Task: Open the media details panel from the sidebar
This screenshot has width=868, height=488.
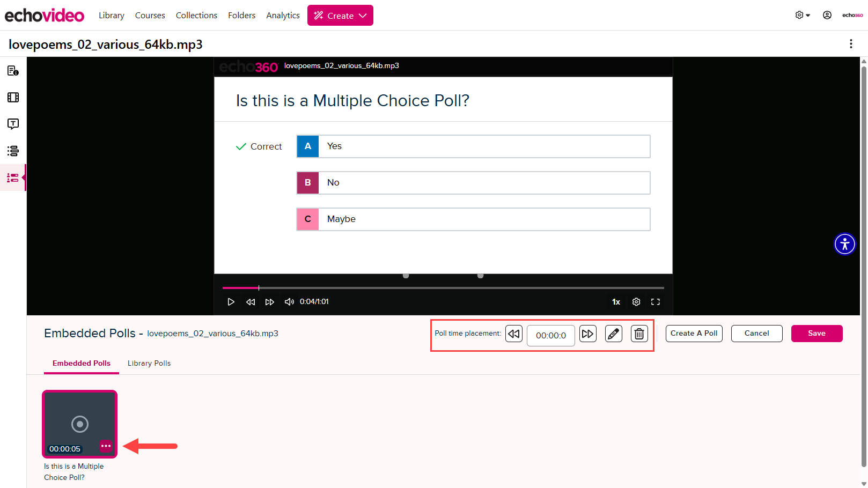Action: coord(13,70)
